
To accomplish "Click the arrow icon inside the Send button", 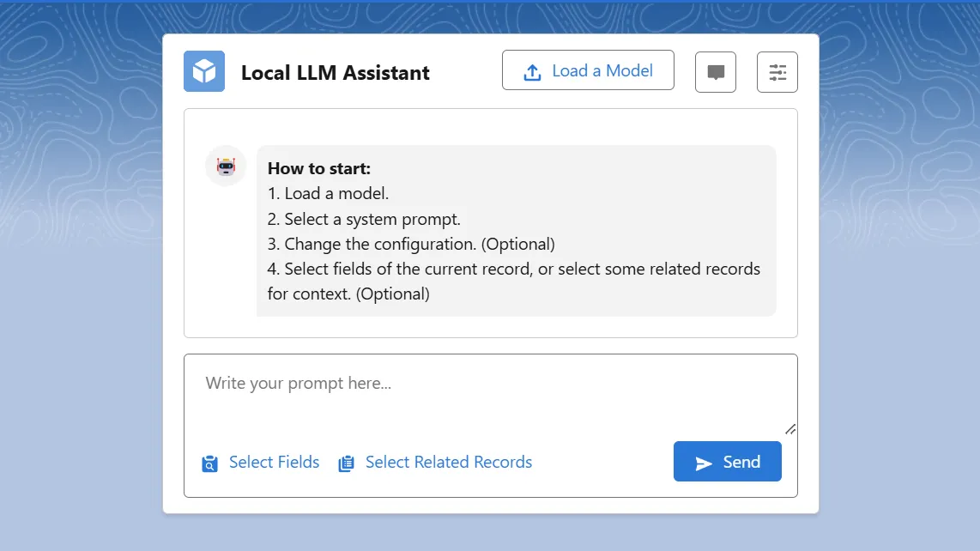I will coord(705,461).
